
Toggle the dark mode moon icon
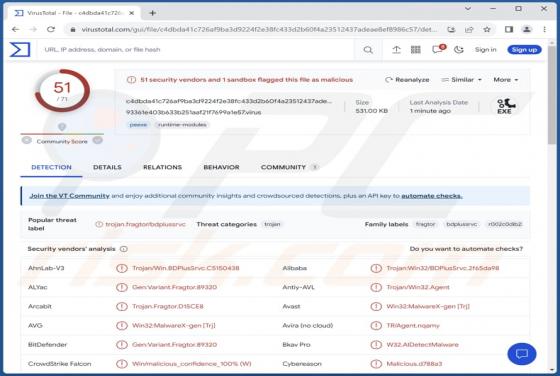(459, 50)
